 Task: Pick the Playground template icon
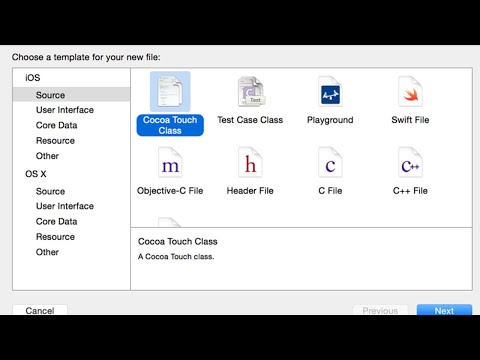[x=330, y=92]
